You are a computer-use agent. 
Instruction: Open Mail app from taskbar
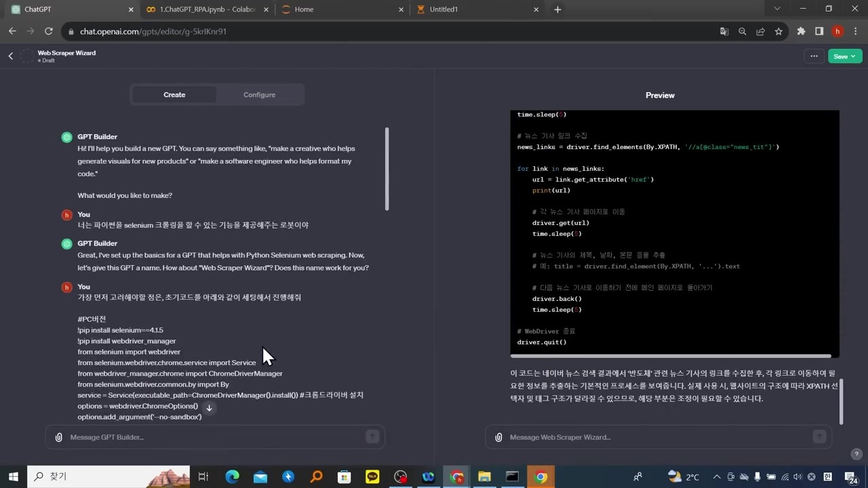tap(260, 476)
